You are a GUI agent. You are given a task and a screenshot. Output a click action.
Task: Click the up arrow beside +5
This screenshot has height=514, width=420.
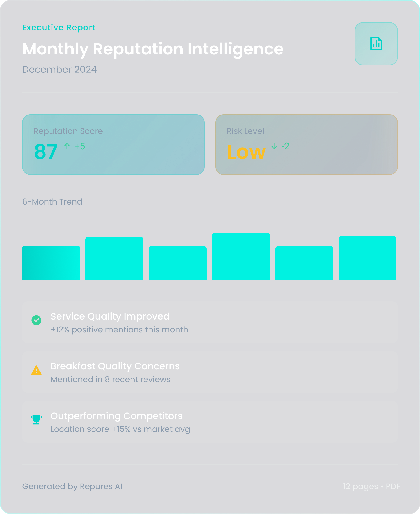67,146
